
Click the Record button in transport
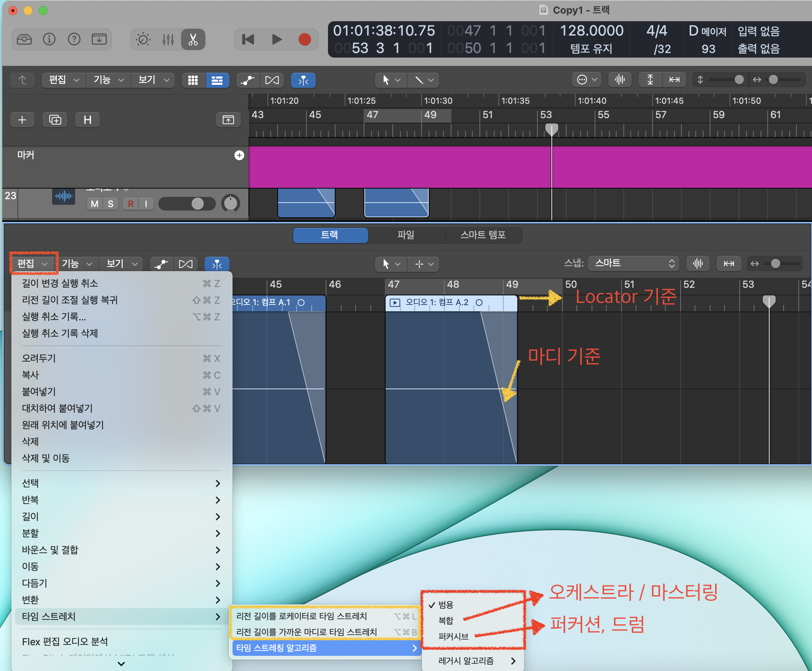(304, 39)
